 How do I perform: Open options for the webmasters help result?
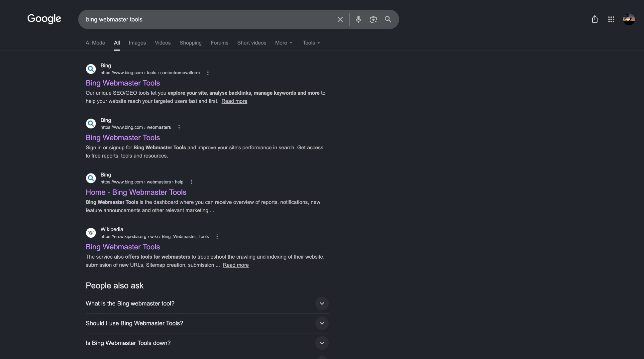(x=191, y=182)
